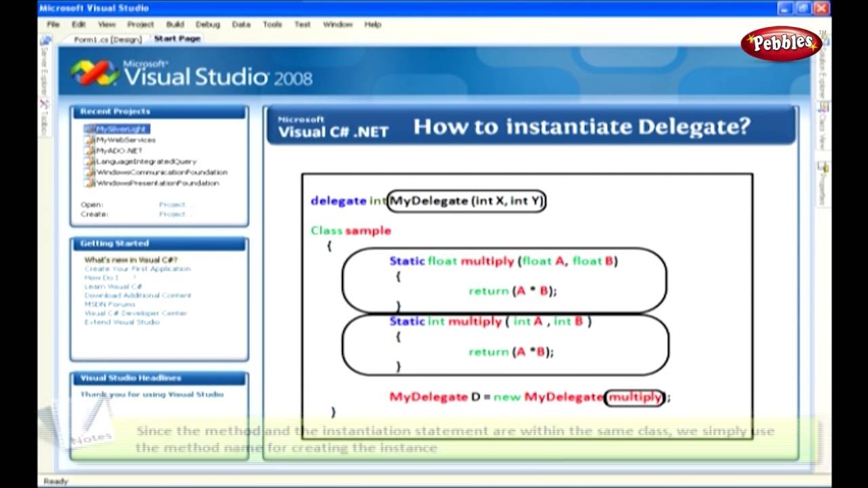
Task: Open the Data menu
Action: pyautogui.click(x=241, y=24)
